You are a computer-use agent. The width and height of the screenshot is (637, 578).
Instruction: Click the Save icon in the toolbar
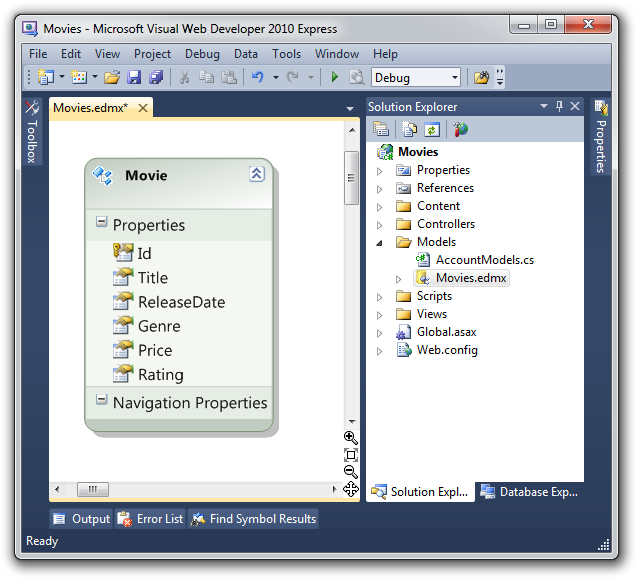(135, 77)
